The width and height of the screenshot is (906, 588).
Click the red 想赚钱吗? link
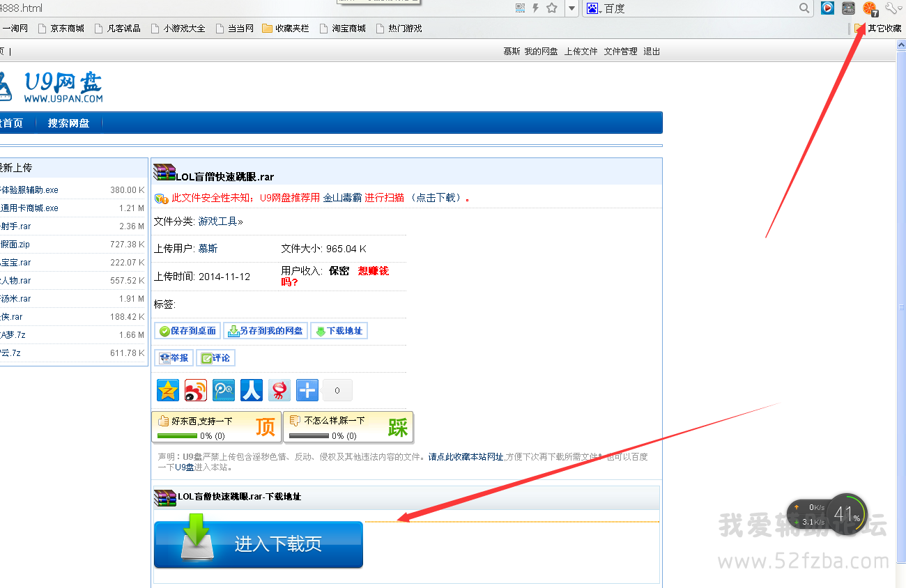[x=335, y=276]
